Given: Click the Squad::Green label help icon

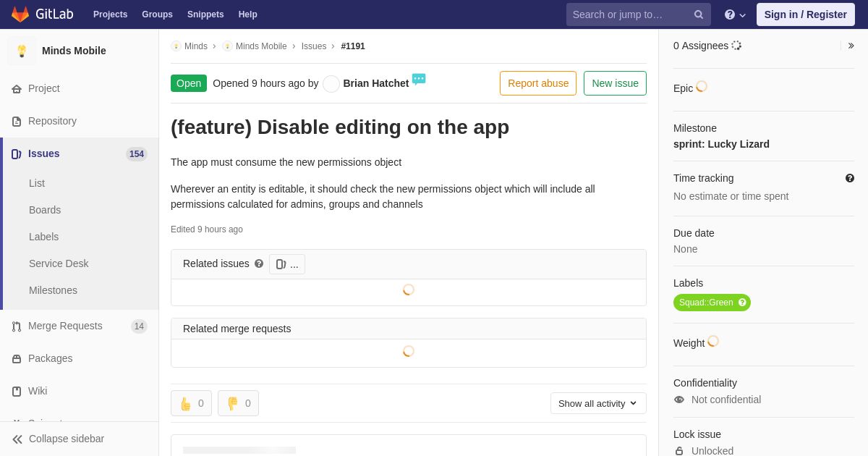Looking at the screenshot, I should 742,303.
